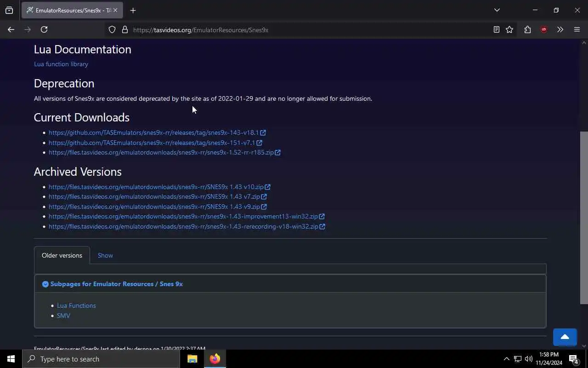
Task: Click the blue scroll-to-top arrow button
Action: [x=565, y=337]
